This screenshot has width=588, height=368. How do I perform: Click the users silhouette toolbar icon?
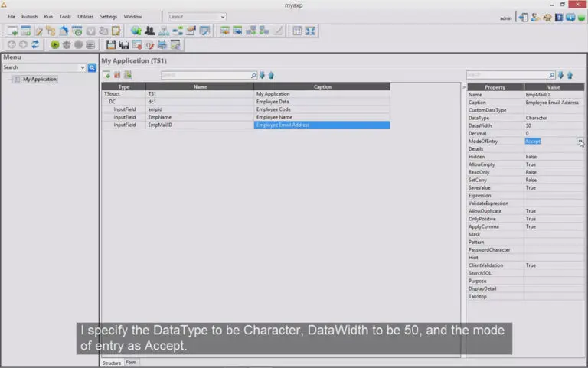(x=149, y=31)
